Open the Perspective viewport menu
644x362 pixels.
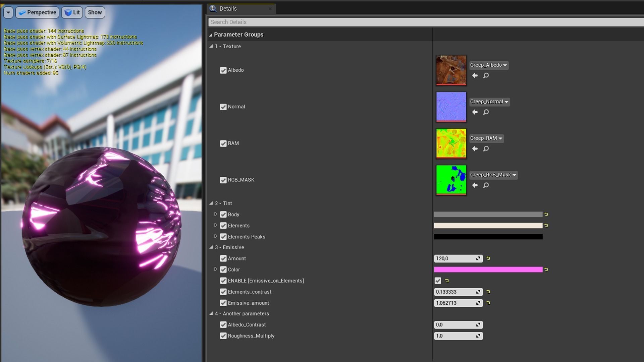[x=37, y=12]
